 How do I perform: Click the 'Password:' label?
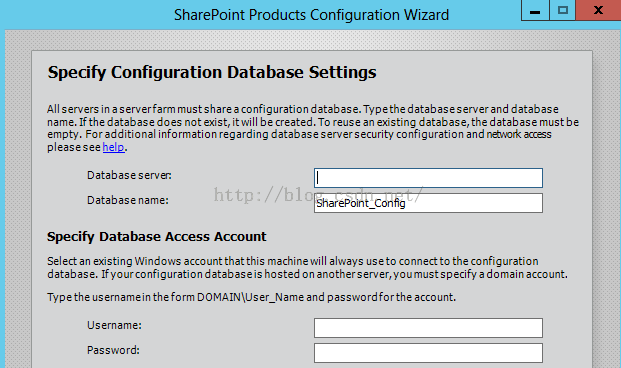pyautogui.click(x=113, y=350)
